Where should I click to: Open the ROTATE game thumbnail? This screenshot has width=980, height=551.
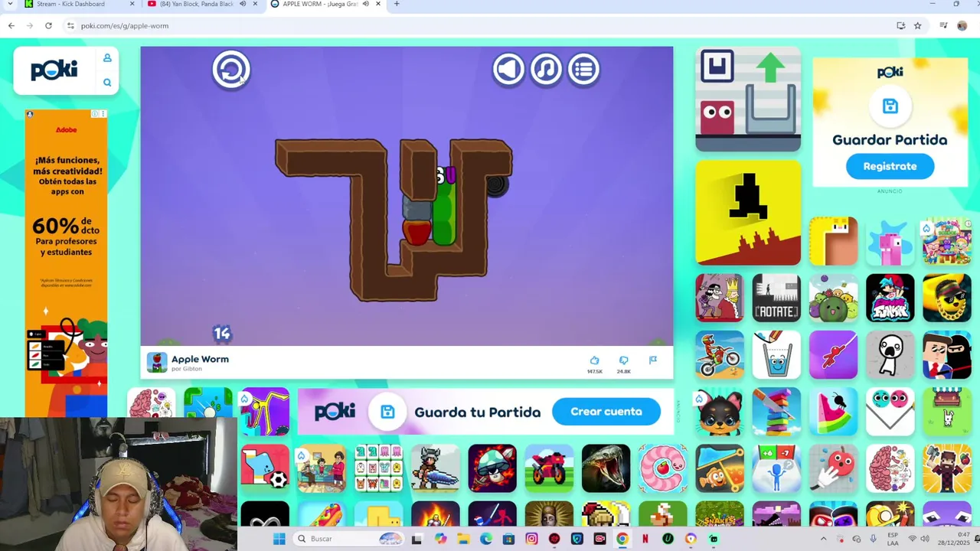coord(776,298)
